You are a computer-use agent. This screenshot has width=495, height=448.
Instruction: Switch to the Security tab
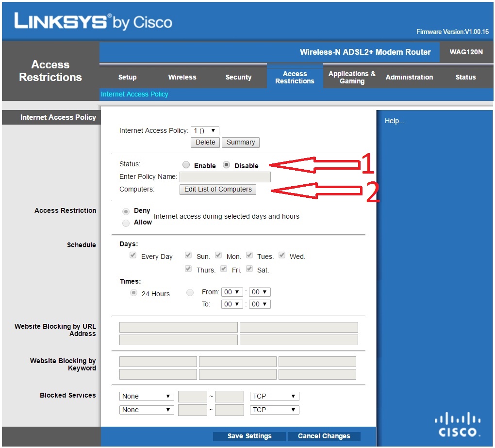pyautogui.click(x=238, y=77)
